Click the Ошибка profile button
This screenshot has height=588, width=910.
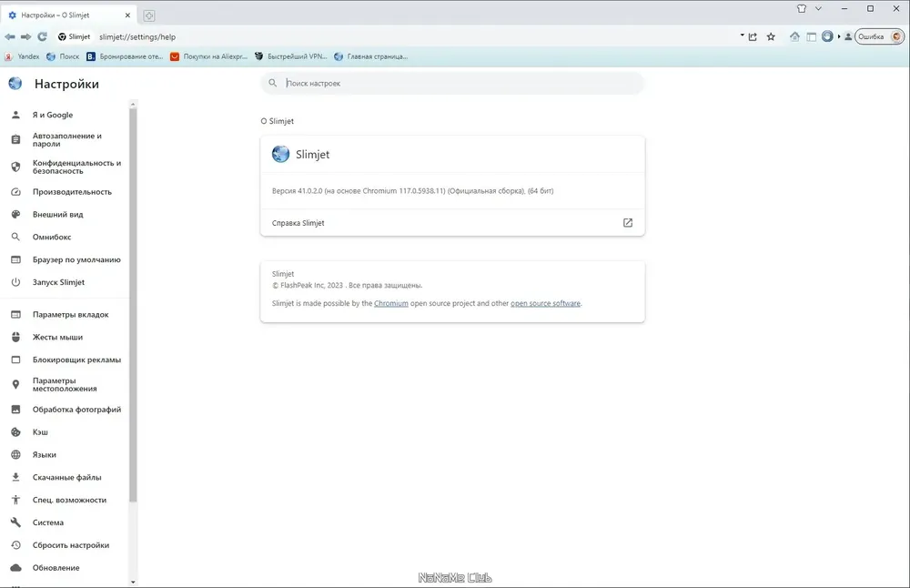(x=879, y=36)
